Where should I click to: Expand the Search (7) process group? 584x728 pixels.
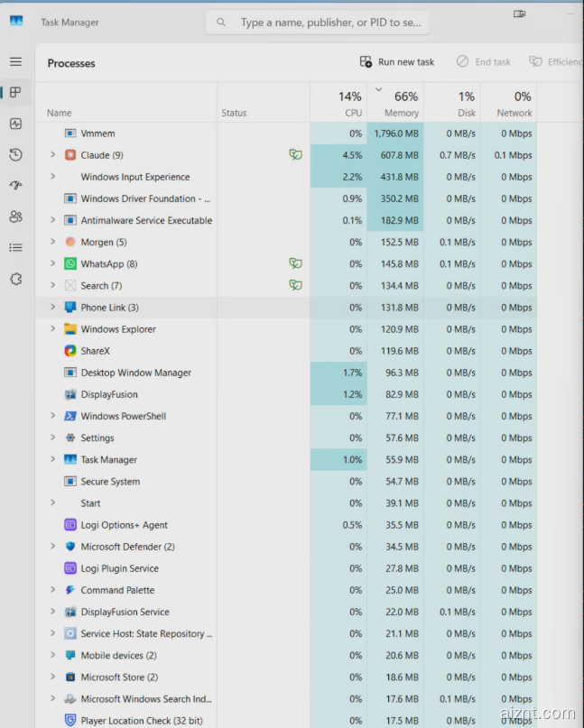pyautogui.click(x=52, y=285)
